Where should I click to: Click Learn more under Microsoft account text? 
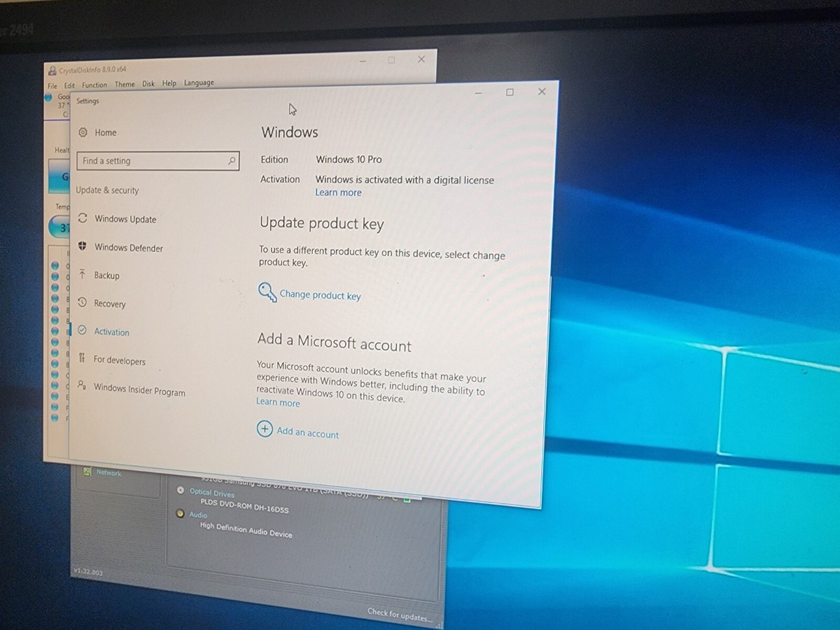point(278,402)
